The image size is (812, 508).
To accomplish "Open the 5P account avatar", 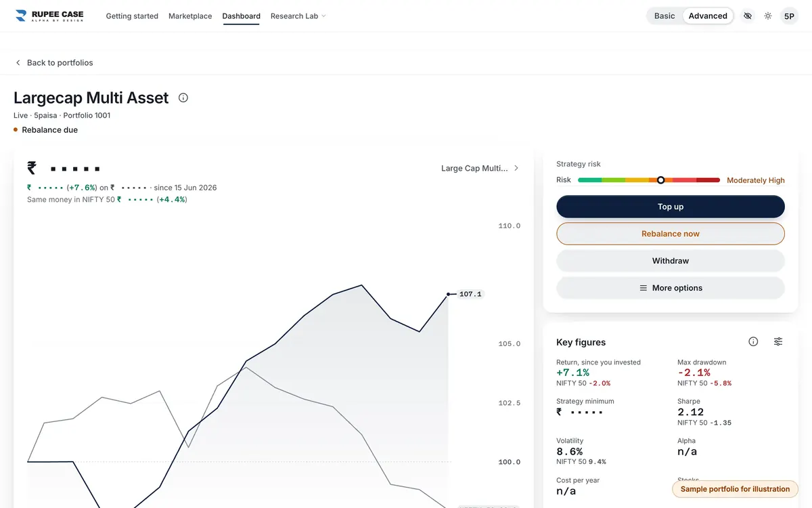I will pos(789,16).
